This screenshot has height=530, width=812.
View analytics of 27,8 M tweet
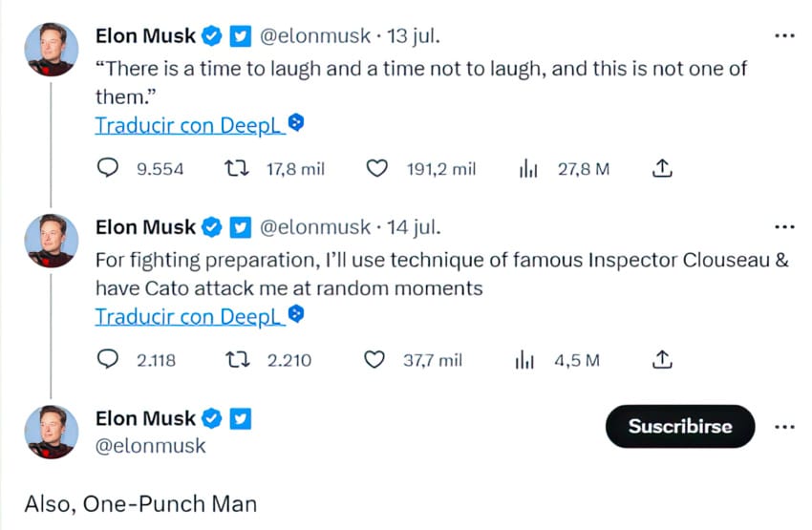pyautogui.click(x=529, y=169)
